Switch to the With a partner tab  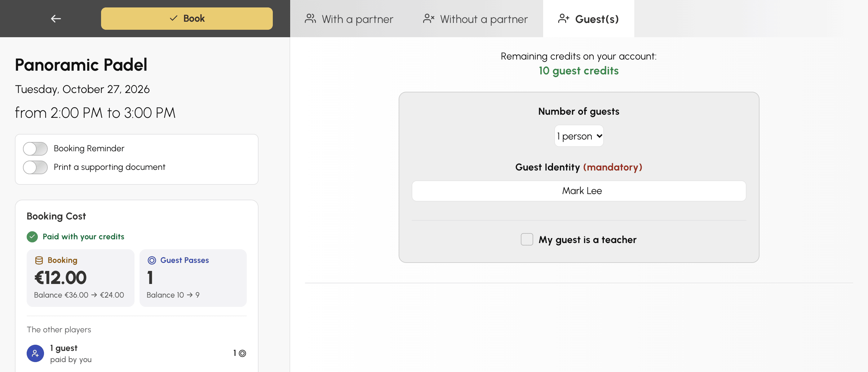(x=349, y=19)
